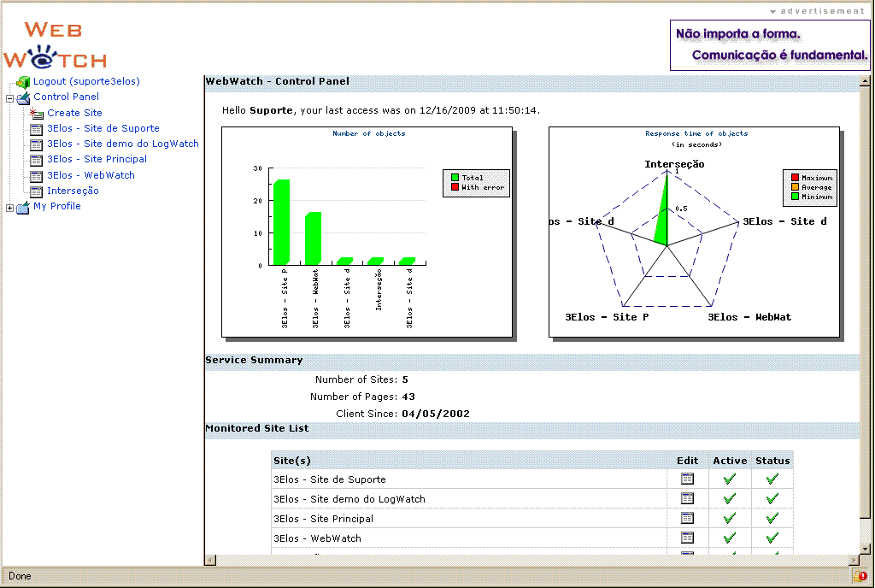Toggle Active checkmark for 3Elos - Site de Suporte
The image size is (875, 588).
(x=729, y=479)
